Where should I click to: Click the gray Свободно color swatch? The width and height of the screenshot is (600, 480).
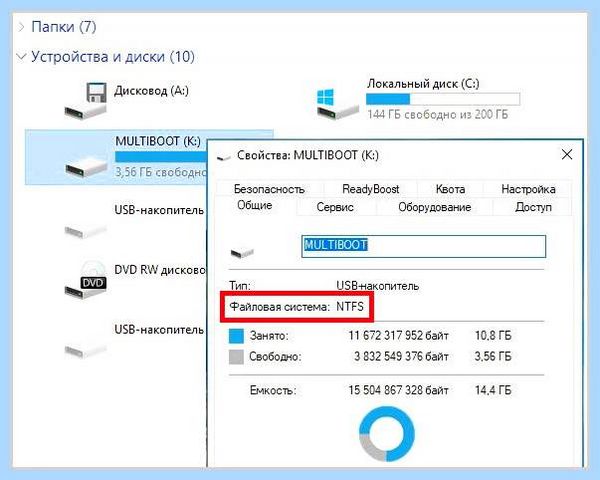236,357
